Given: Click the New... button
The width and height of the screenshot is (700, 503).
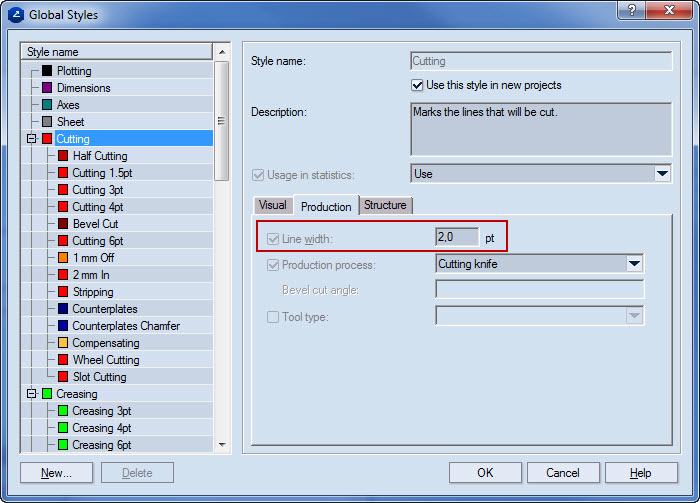Looking at the screenshot, I should [56, 473].
